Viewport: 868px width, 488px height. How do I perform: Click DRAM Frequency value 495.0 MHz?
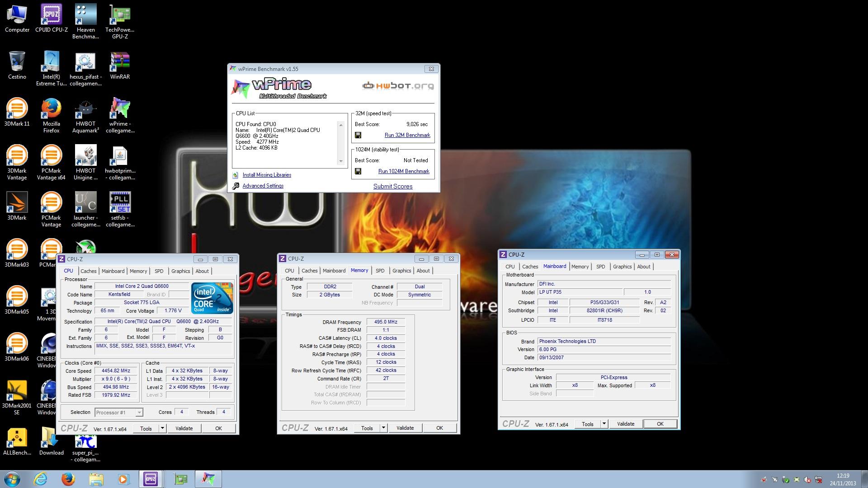(386, 322)
